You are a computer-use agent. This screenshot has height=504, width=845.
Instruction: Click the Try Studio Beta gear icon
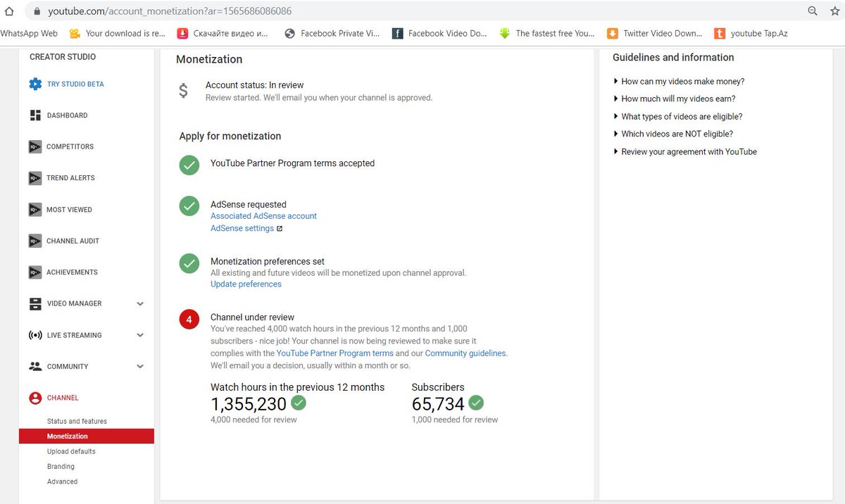tap(35, 84)
